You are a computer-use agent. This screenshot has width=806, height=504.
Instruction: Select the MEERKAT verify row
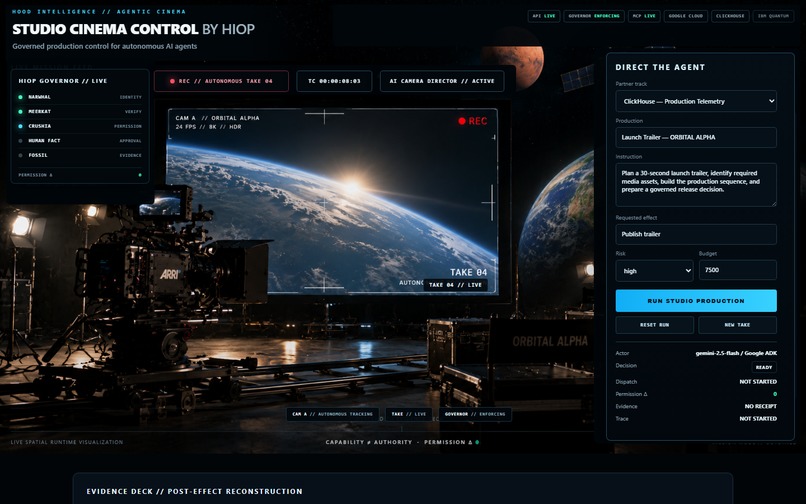click(x=80, y=111)
